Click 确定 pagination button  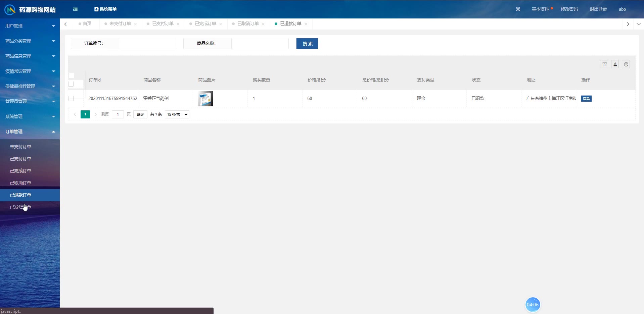(140, 114)
